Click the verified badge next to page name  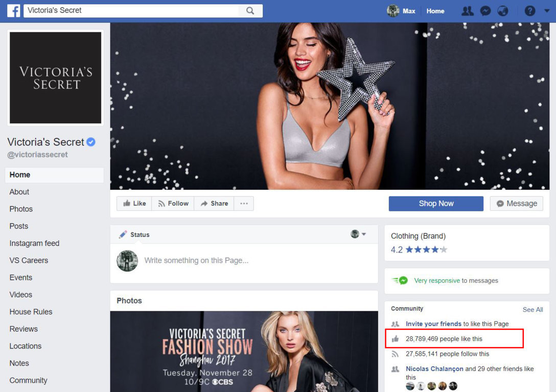coord(91,142)
